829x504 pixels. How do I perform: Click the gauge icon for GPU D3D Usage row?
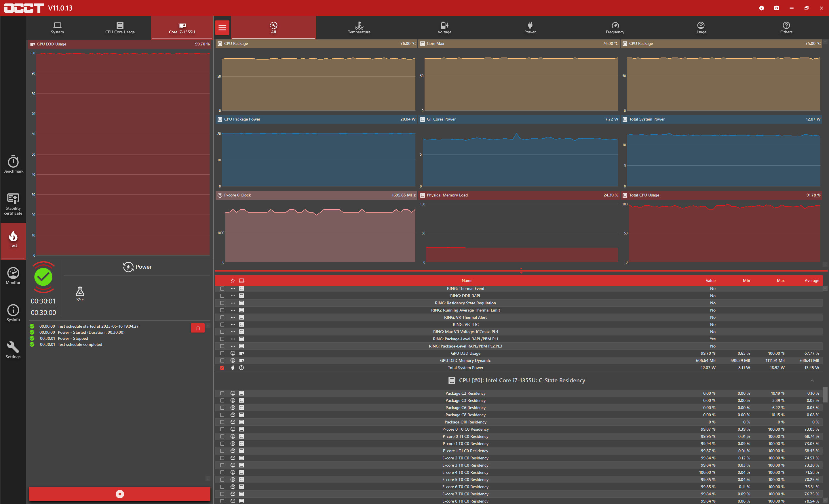(x=233, y=353)
